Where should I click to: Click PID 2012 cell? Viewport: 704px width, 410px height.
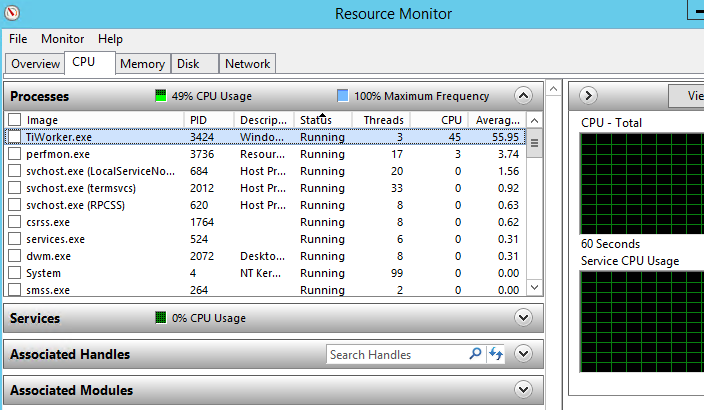point(202,188)
